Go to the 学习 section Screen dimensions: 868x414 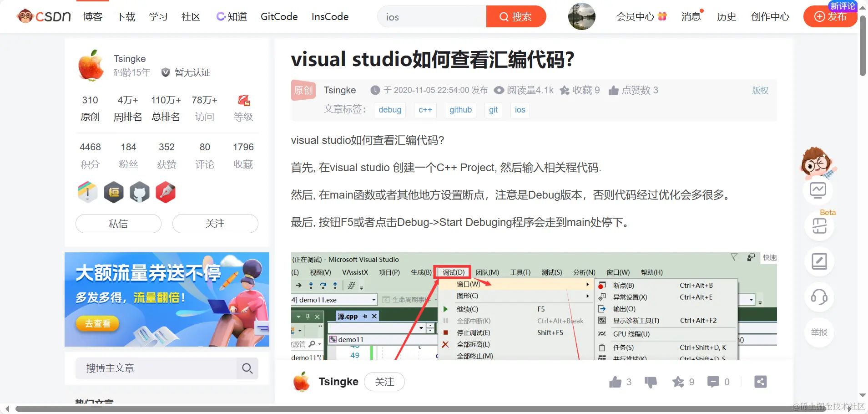pos(158,17)
